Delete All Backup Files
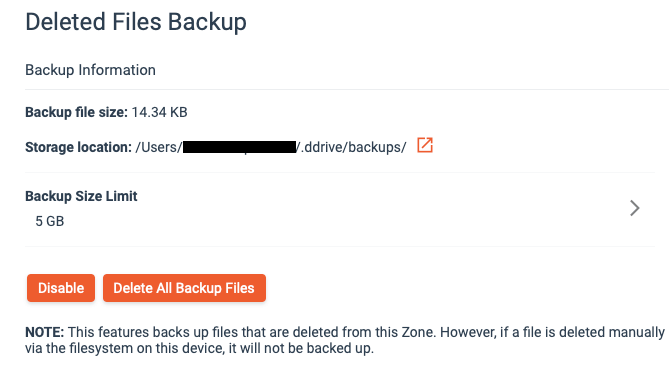 [x=184, y=288]
